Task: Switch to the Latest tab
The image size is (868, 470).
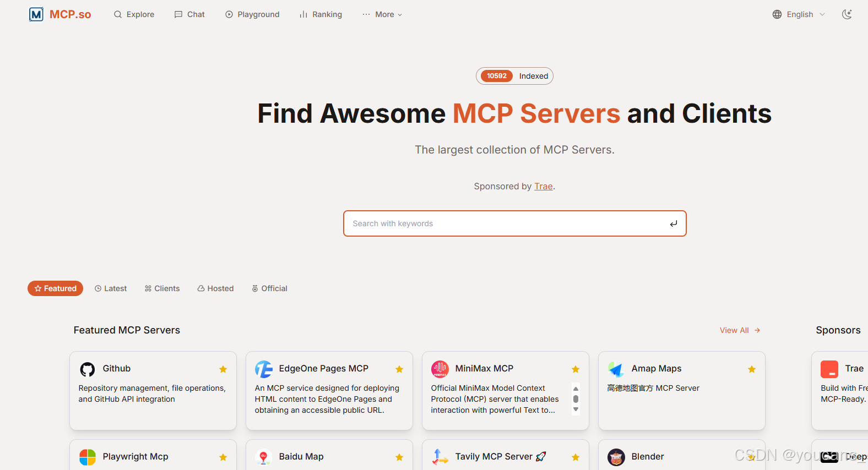Action: (x=111, y=288)
